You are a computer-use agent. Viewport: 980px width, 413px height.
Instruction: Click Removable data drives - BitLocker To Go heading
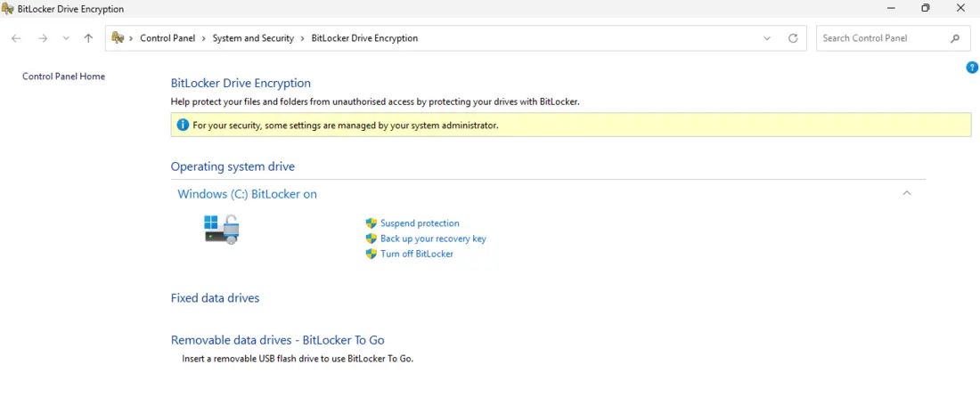(x=277, y=341)
